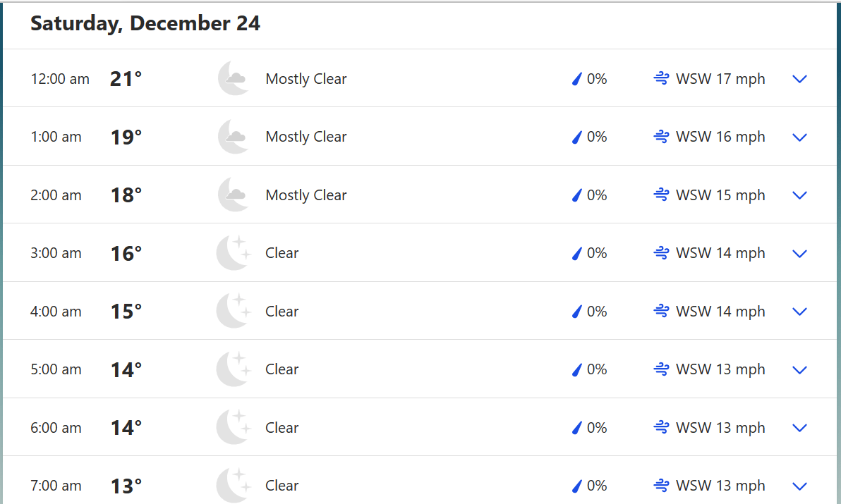841x504 pixels.
Task: Click the 2:00 am time label
Action: (x=56, y=195)
